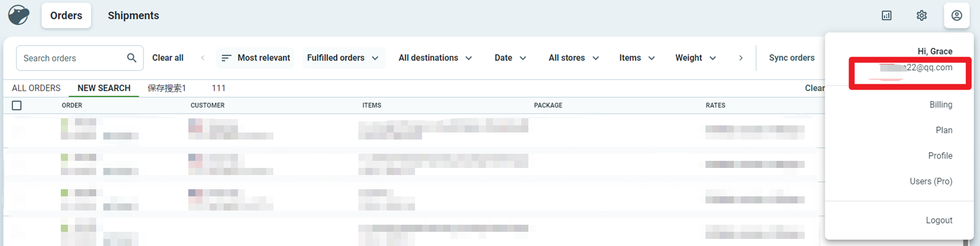The height and width of the screenshot is (246, 980).
Task: Click the Most relevant sort icon
Action: click(226, 58)
